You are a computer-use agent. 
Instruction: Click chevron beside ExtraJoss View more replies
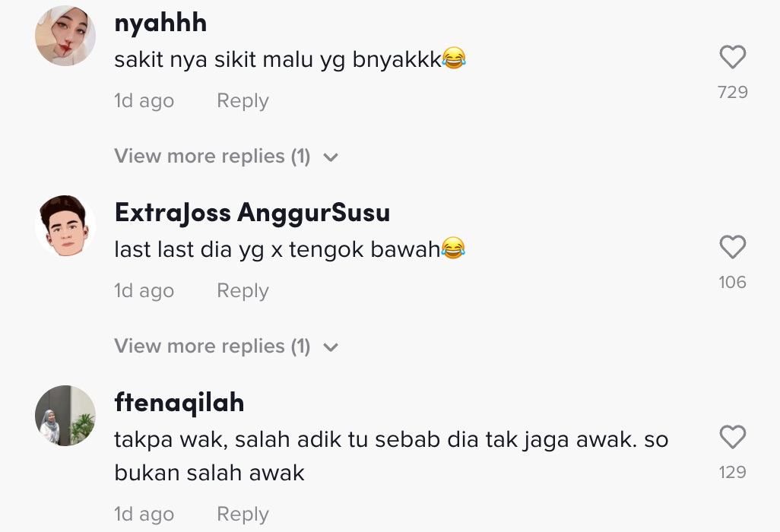(331, 347)
